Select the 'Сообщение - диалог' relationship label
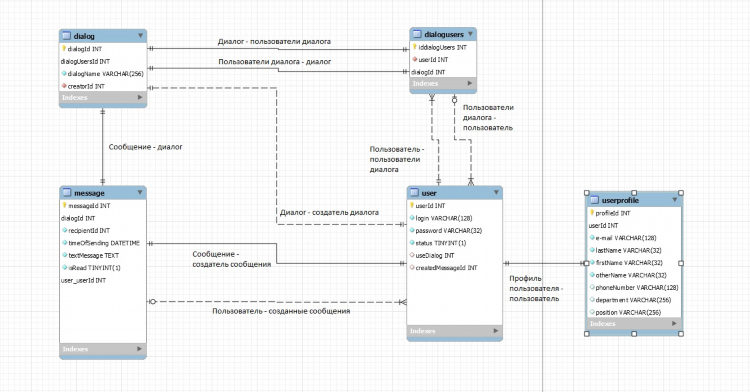The height and width of the screenshot is (392, 750). point(145,147)
